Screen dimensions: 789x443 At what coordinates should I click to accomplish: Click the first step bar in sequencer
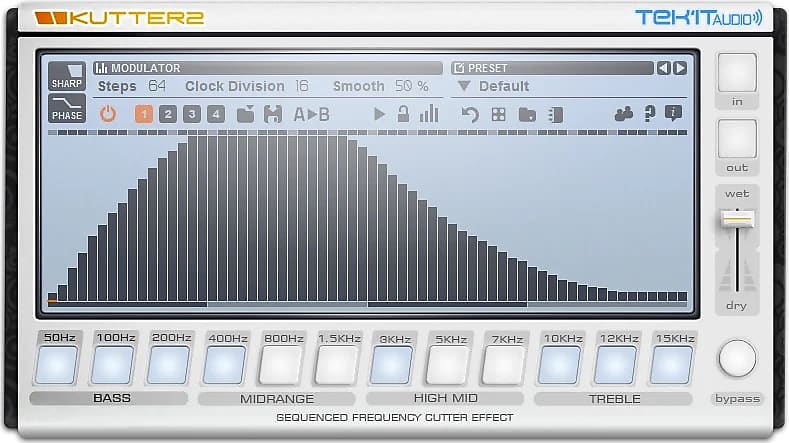(52, 297)
